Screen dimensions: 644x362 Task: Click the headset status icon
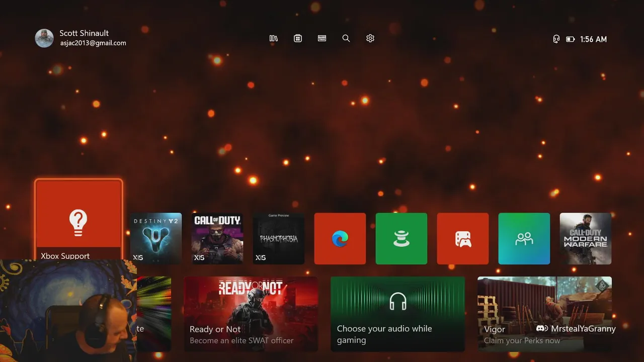pos(556,39)
